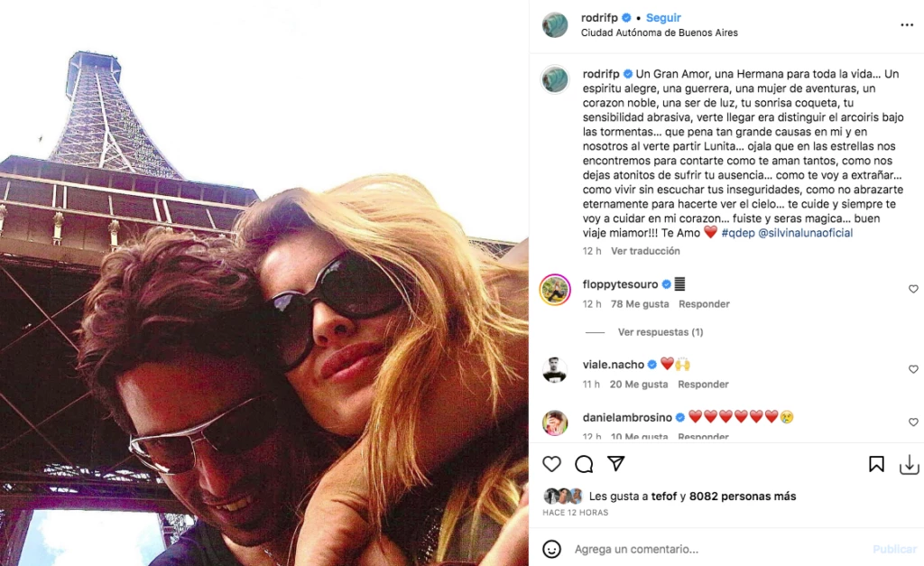The height and width of the screenshot is (566, 924).
Task: Open @silvinalunaoficial mention link
Action: (806, 233)
